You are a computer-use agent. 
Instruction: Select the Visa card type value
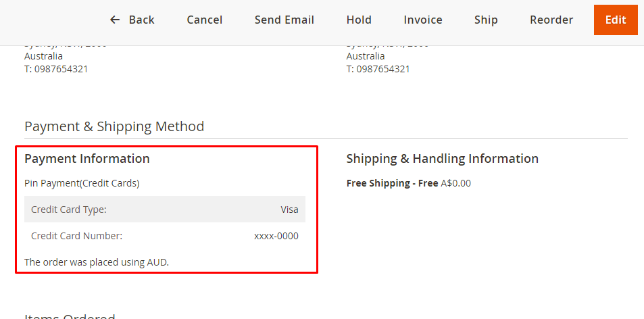(x=289, y=210)
